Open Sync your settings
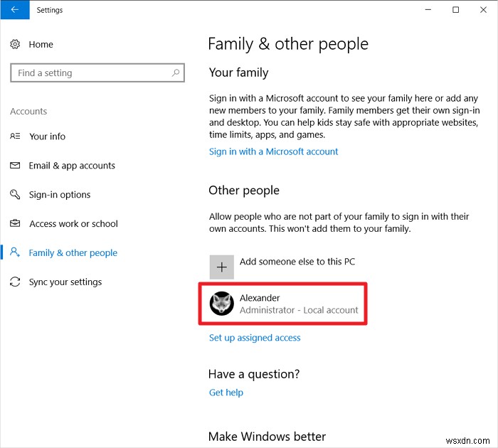The height and width of the screenshot is (448, 498). tap(65, 282)
